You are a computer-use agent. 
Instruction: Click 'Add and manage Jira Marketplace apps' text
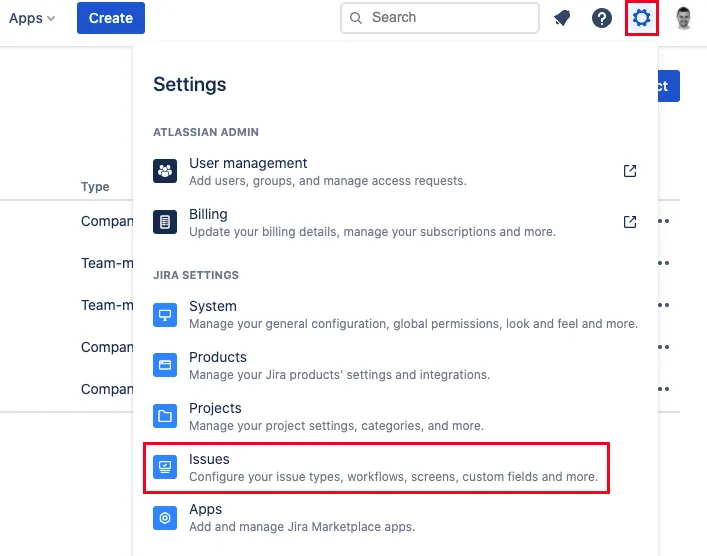click(x=302, y=527)
